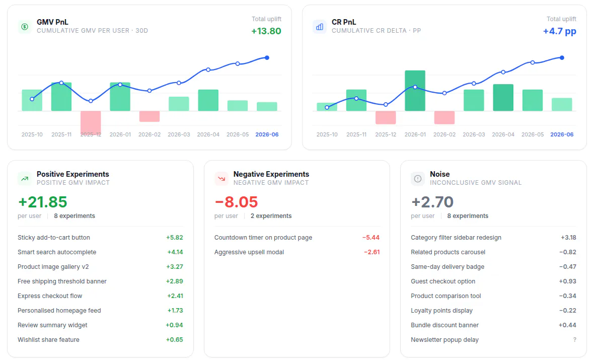The height and width of the screenshot is (364, 596).
Task: Click the 2026-04 green bar in GMV chart
Action: [x=208, y=100]
